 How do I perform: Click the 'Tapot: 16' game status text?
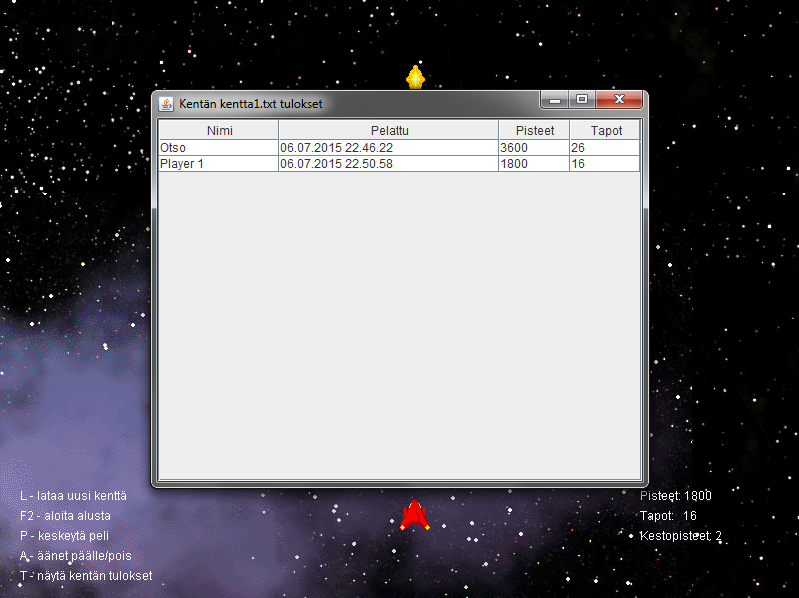pos(668,516)
